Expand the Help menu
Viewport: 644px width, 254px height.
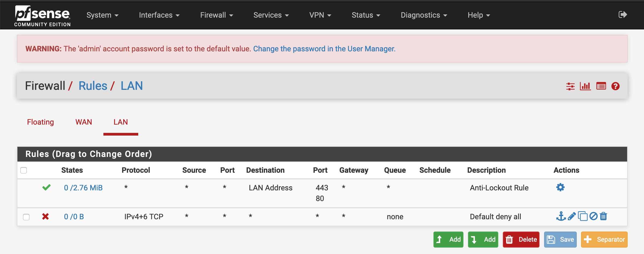[479, 15]
